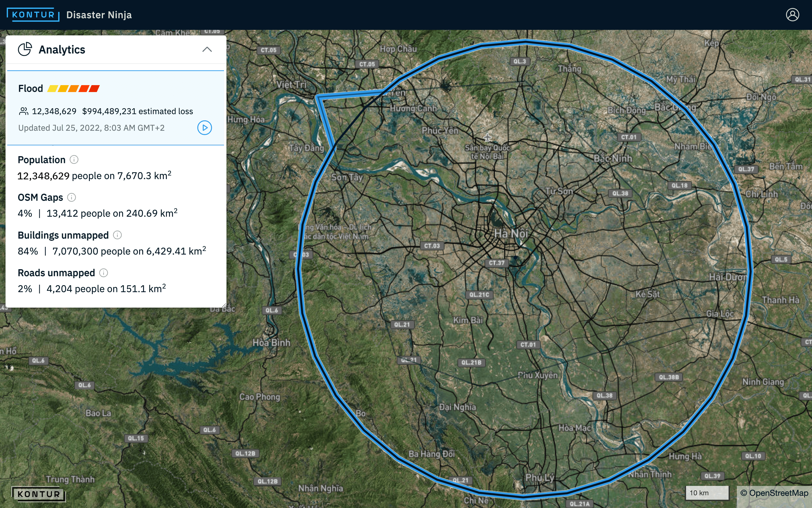The width and height of the screenshot is (812, 508).
Task: Click the QL.38B road shield on map
Action: 669,377
